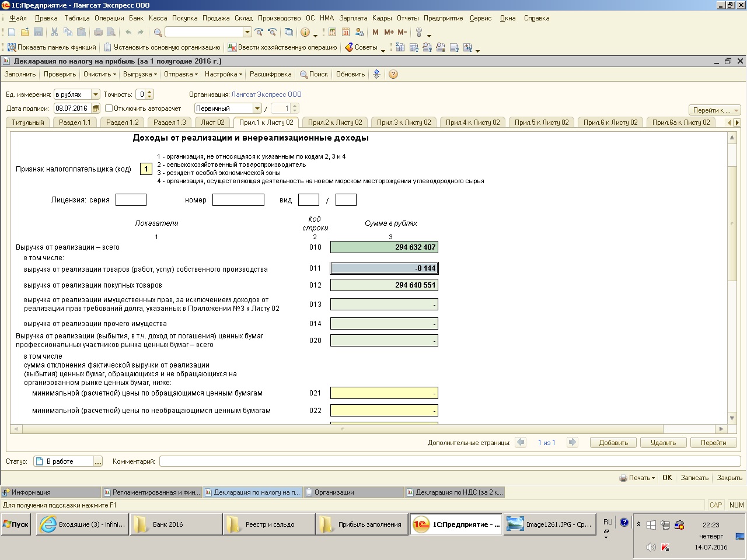Image resolution: width=747 pixels, height=560 pixels.
Task: Click 'Ввести хозяйственную операцию' toolbar button
Action: click(282, 47)
